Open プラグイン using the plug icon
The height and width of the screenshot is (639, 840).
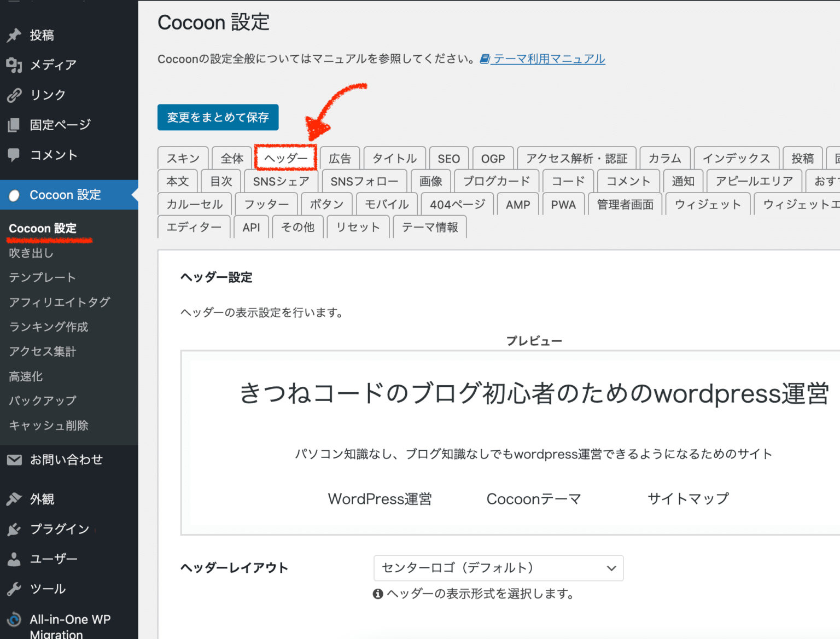(x=14, y=528)
